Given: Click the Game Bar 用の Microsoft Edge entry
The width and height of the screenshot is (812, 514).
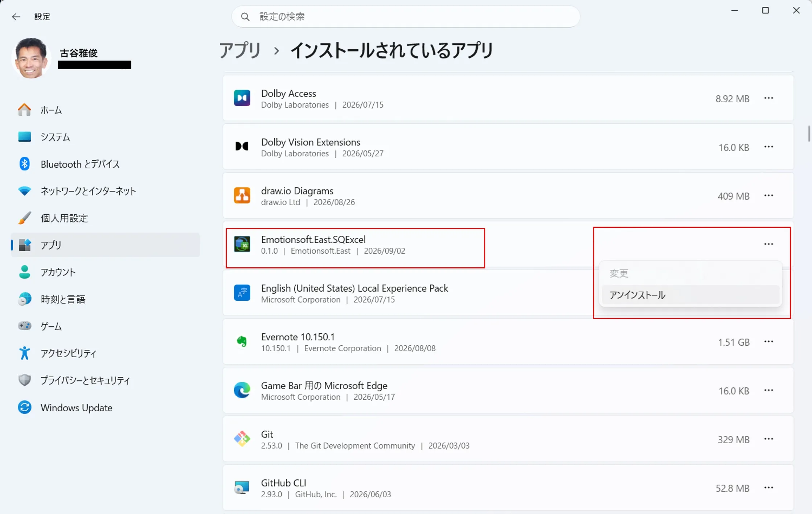Looking at the screenshot, I should click(x=508, y=390).
